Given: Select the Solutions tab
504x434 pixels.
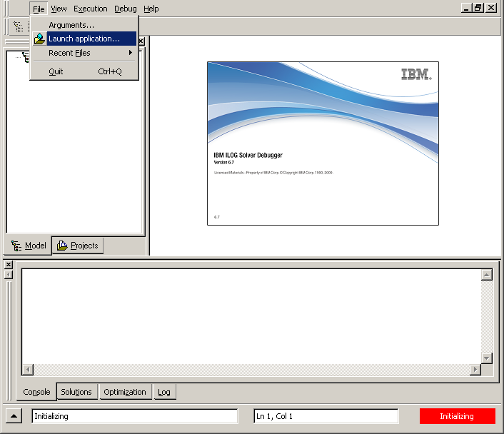Looking at the screenshot, I should 76,392.
